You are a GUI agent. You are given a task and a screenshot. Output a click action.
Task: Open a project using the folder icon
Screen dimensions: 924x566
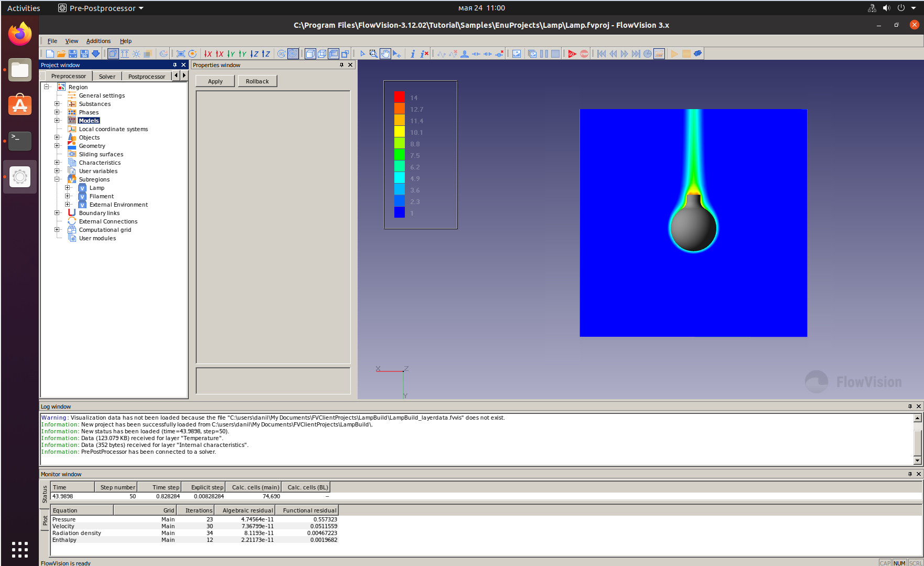pyautogui.click(x=61, y=54)
